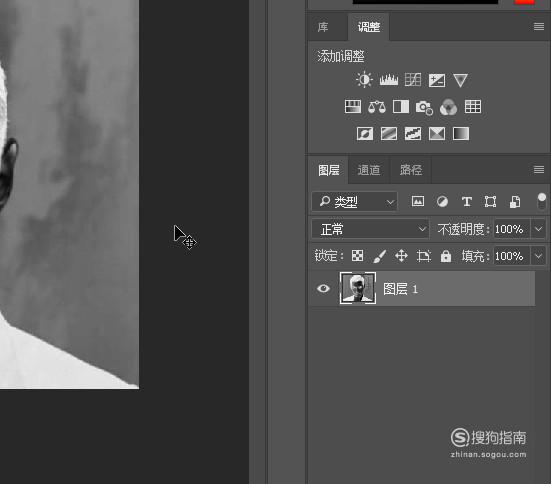Open the adjustments panel menu

pos(539,27)
